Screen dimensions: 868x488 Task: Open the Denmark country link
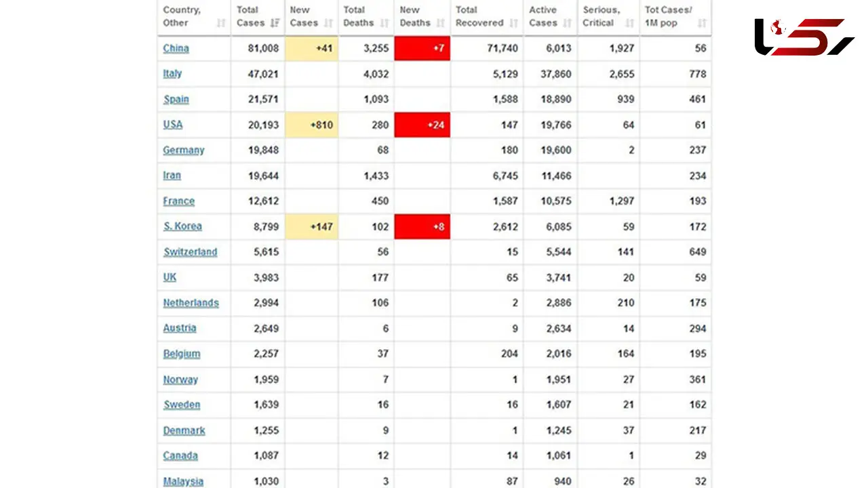[184, 430]
